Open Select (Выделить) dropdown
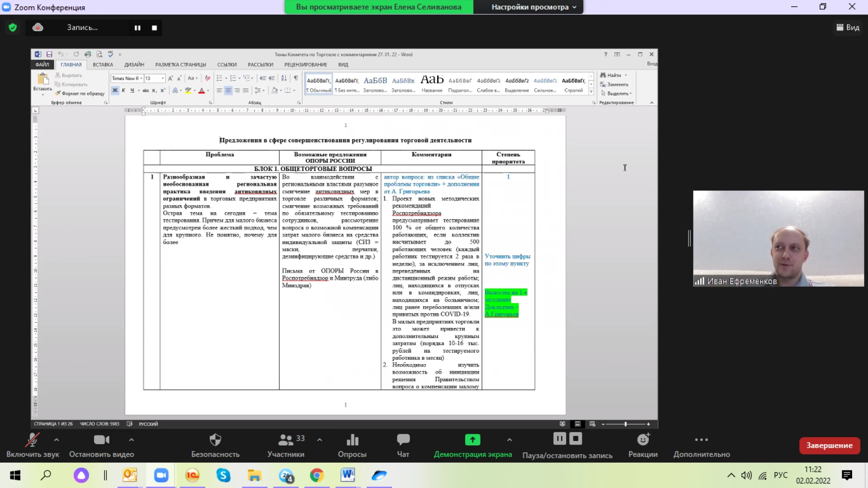The image size is (868, 488). (616, 94)
